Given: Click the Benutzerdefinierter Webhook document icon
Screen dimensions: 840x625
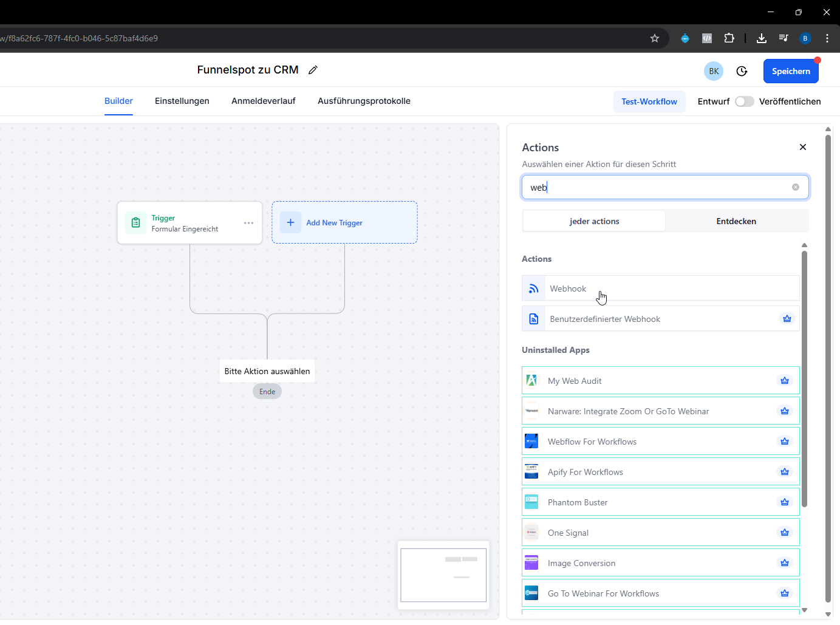Looking at the screenshot, I should 534,319.
